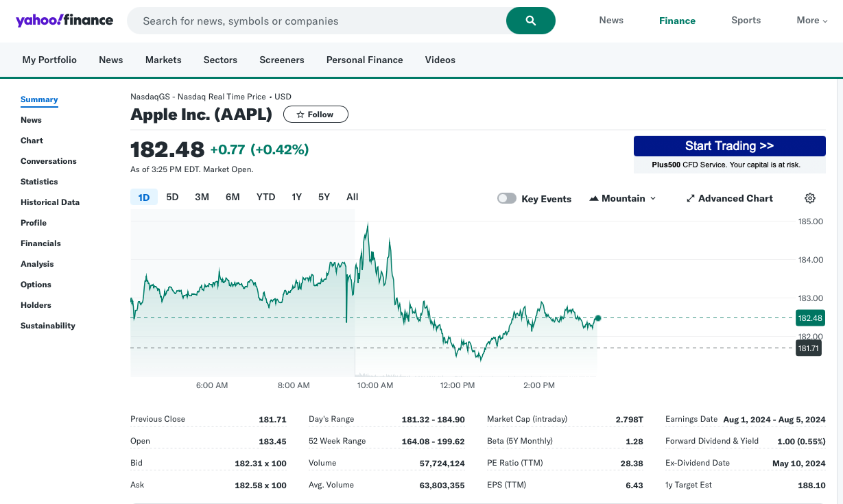Open Historical Data in the sidebar
843x504 pixels.
50,202
